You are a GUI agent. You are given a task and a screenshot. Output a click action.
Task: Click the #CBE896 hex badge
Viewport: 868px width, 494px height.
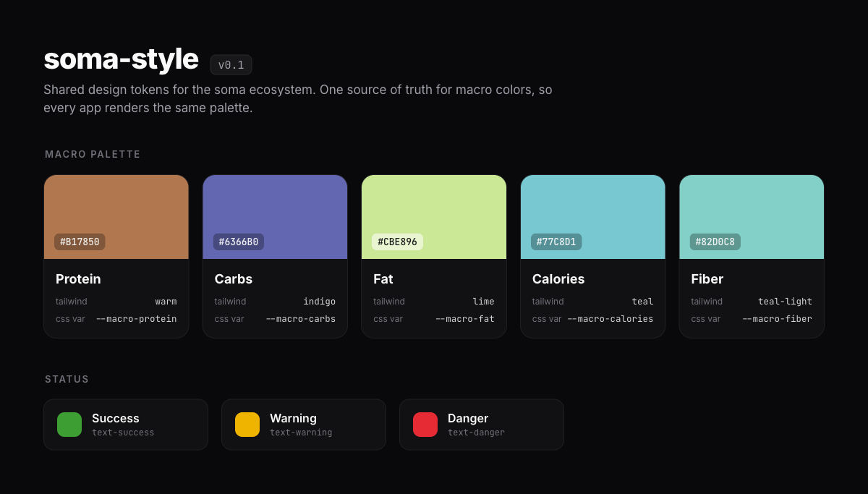point(397,242)
